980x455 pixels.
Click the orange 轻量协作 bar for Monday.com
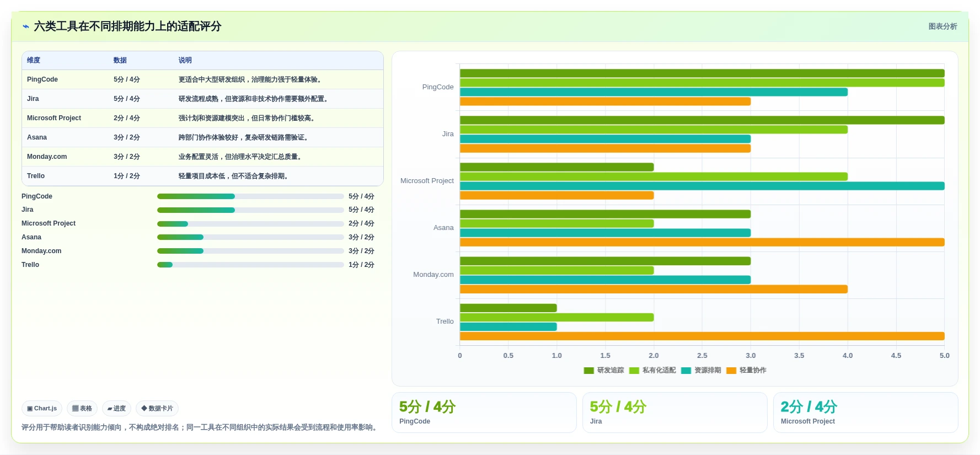654,289
